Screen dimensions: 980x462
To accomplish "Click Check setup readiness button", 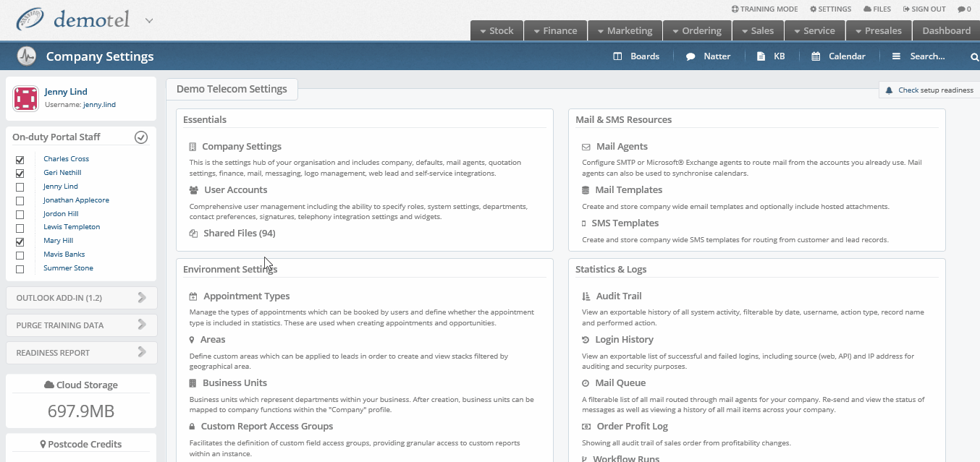I will pos(929,90).
